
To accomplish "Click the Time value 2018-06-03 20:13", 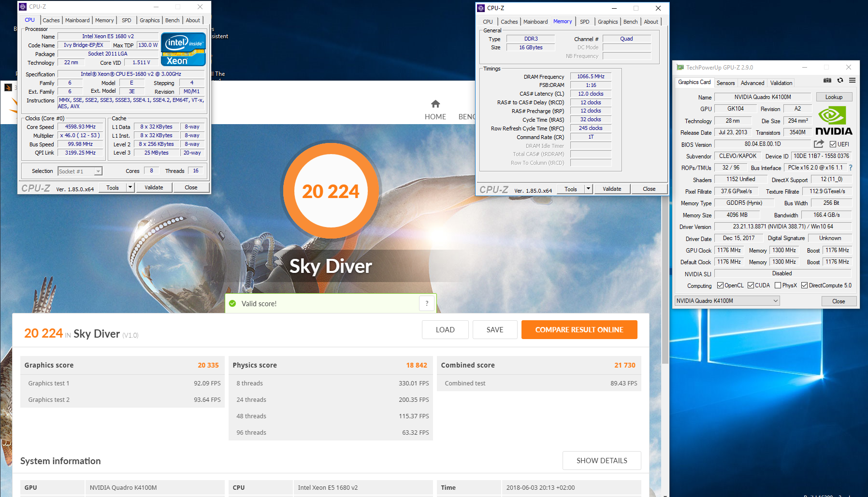I will [x=540, y=488].
